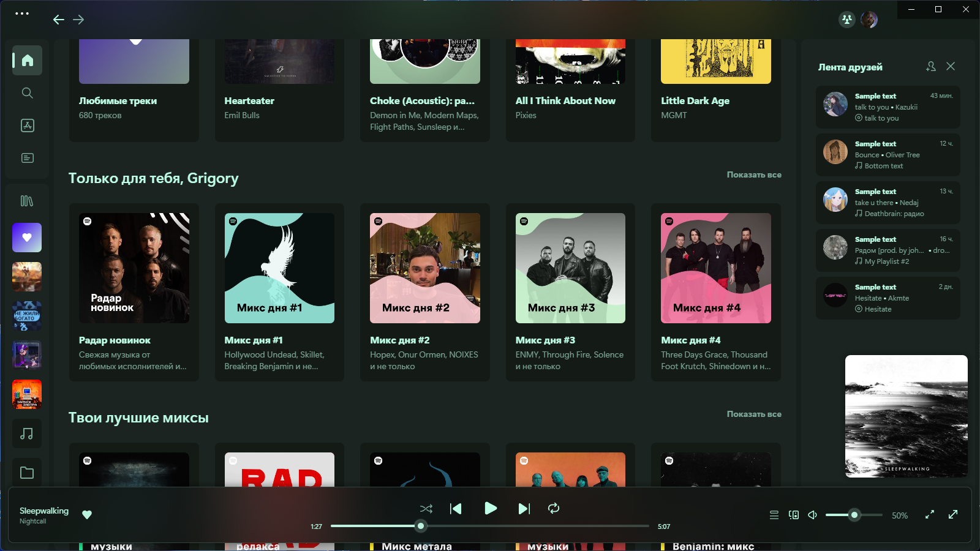Open Любимые треки card

point(134,91)
